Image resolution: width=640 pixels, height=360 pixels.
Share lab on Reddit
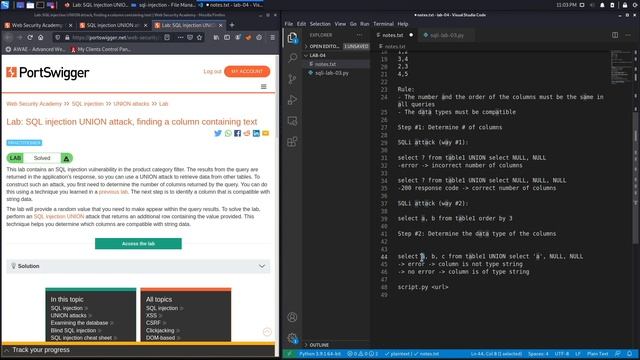pyautogui.click(x=247, y=133)
